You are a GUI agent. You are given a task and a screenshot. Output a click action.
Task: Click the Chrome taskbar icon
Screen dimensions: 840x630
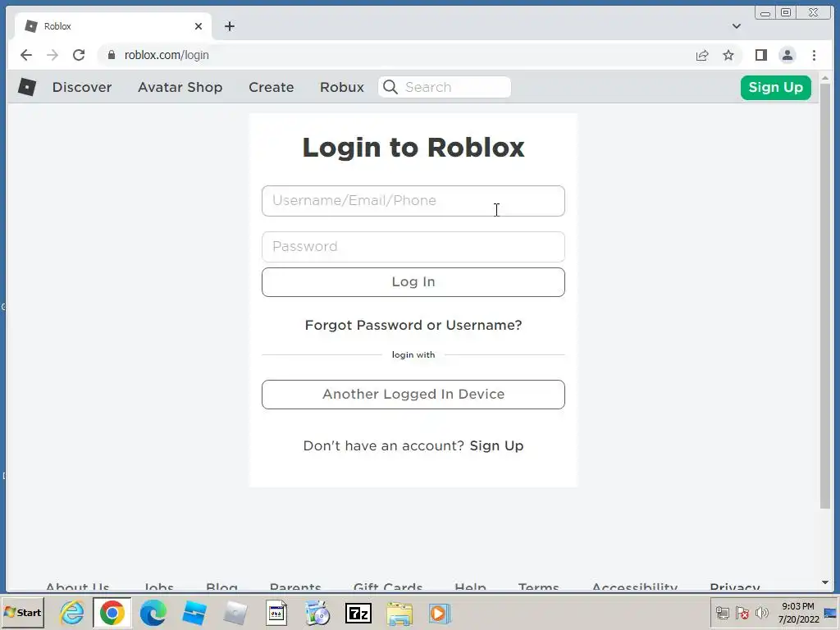pos(112,613)
